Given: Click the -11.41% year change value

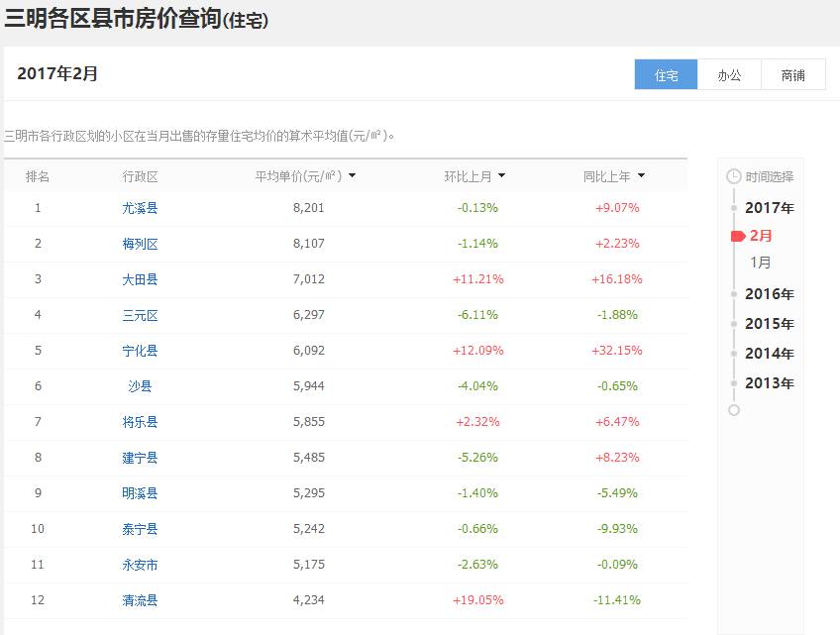Looking at the screenshot, I should 616,600.
